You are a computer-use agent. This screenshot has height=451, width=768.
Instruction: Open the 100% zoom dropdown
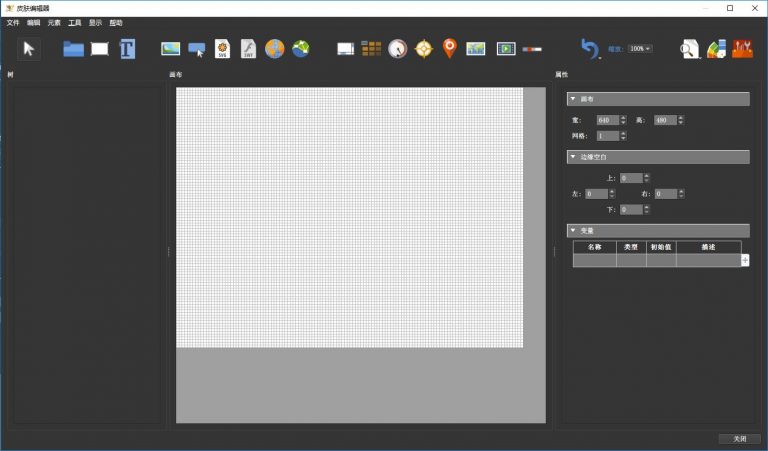640,48
